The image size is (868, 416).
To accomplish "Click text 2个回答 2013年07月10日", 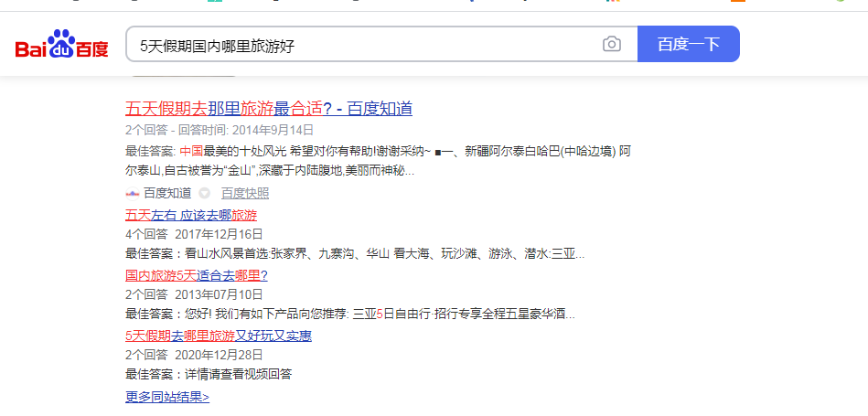I will tap(194, 294).
